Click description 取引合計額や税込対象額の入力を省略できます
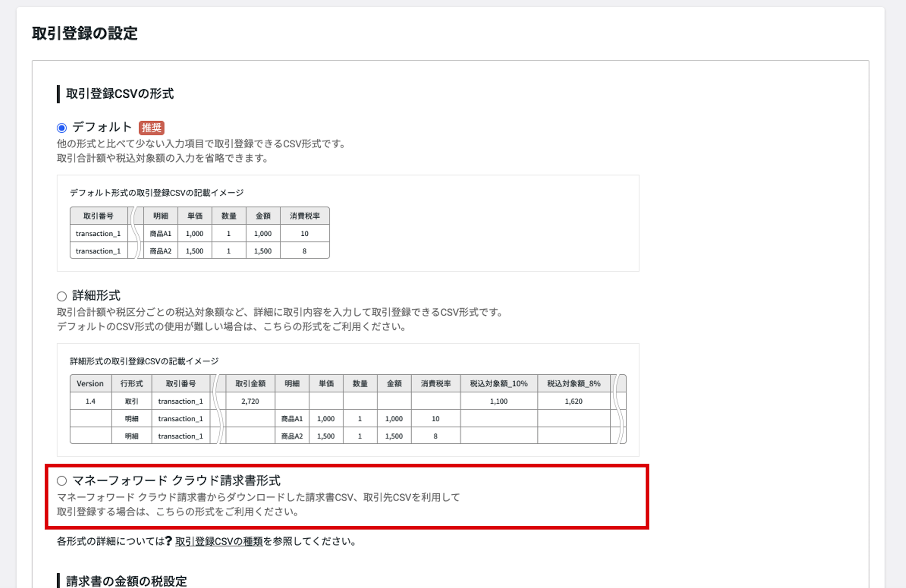The height and width of the screenshot is (588, 906). 163,158
